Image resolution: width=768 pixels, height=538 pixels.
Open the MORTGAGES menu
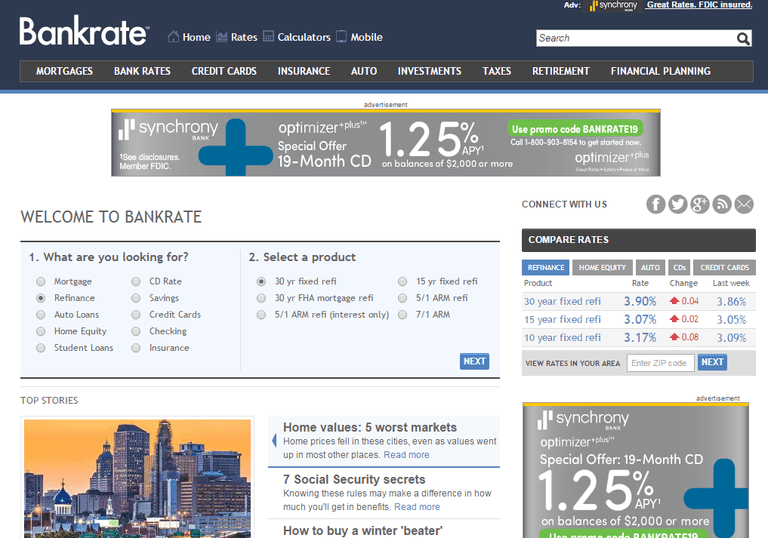pyautogui.click(x=64, y=71)
